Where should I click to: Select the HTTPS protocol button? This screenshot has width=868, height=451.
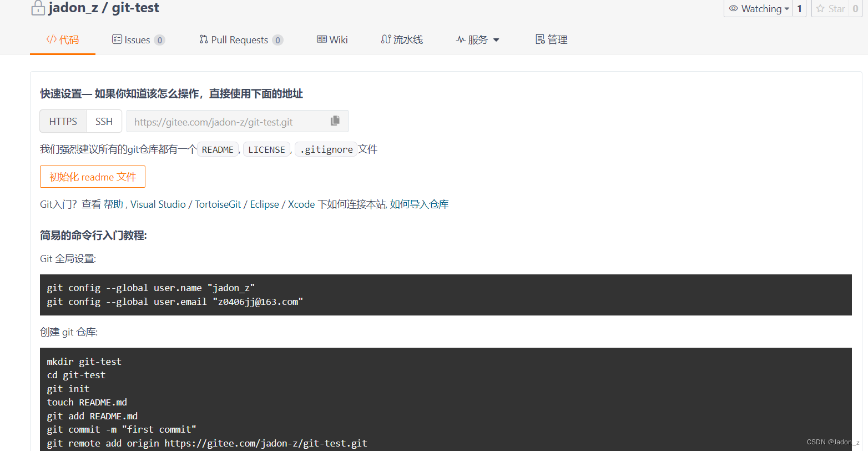coord(63,121)
